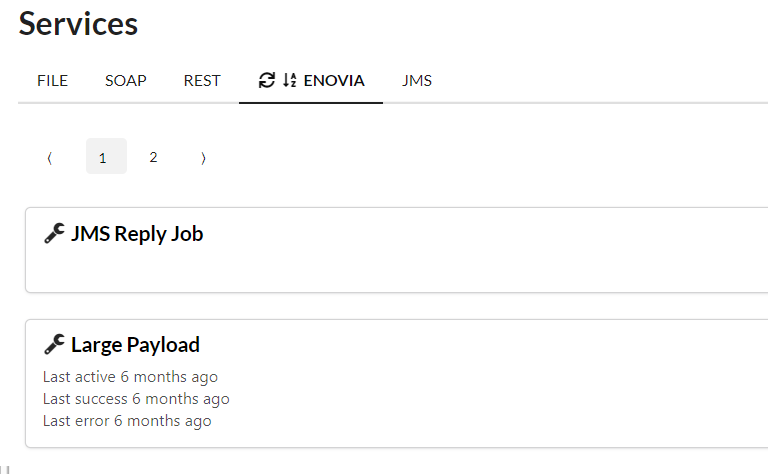
Task: Jump to page 2 of services
Action: coord(153,157)
